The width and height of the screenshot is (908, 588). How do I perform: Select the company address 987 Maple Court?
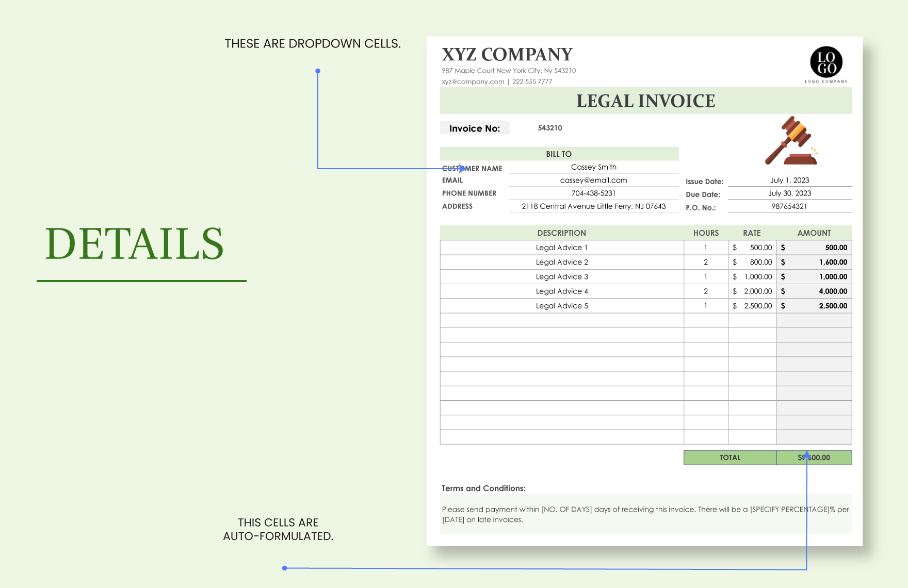coord(509,71)
